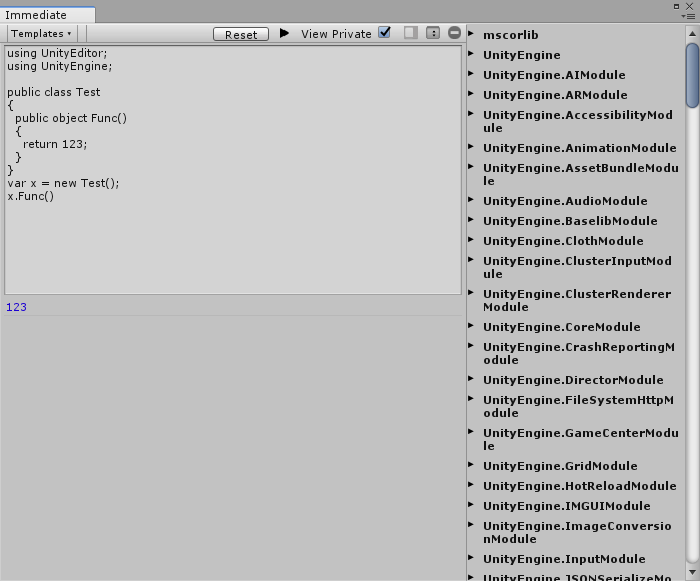The height and width of the screenshot is (581, 700).
Task: Click the 'return 123;' code line
Action: (55, 144)
